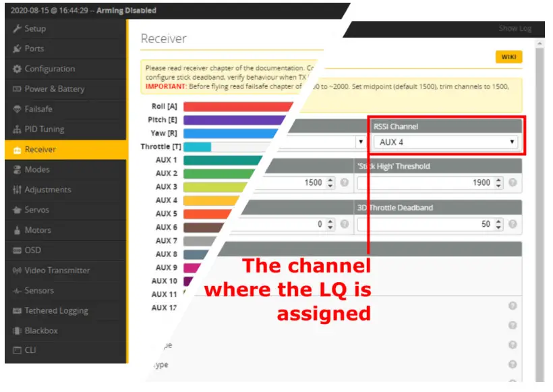Viewport: 553px width, 392px height.
Task: Click the Servos icon
Action: 17,210
